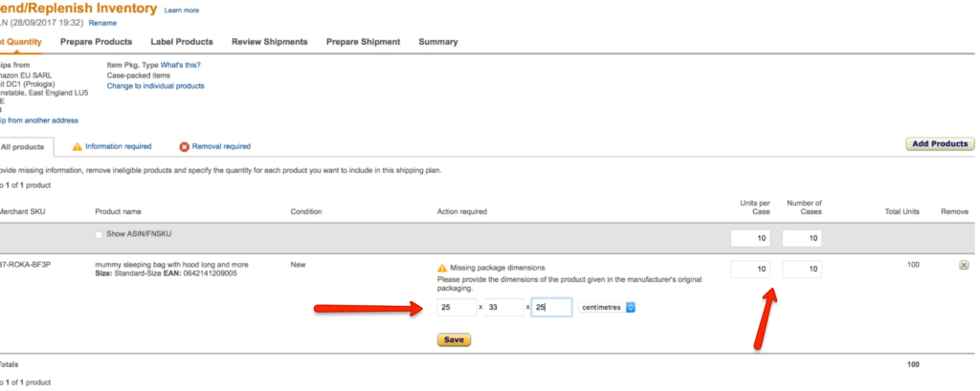Select the Prepare Shipment step
Image resolution: width=980 pixels, height=391 pixels.
pos(363,42)
